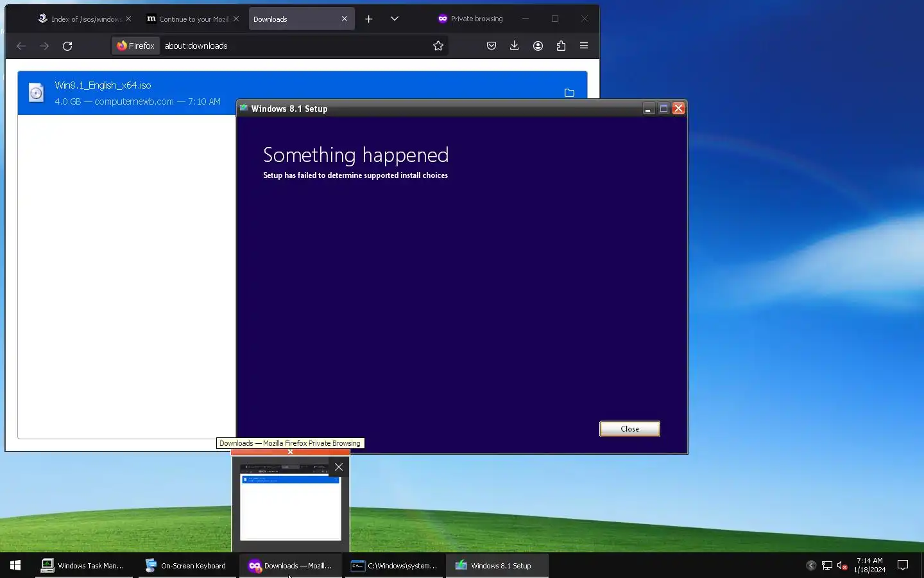This screenshot has height=578, width=924.
Task: Close the Windows 8.1 Setup error via Close button
Action: click(x=629, y=428)
